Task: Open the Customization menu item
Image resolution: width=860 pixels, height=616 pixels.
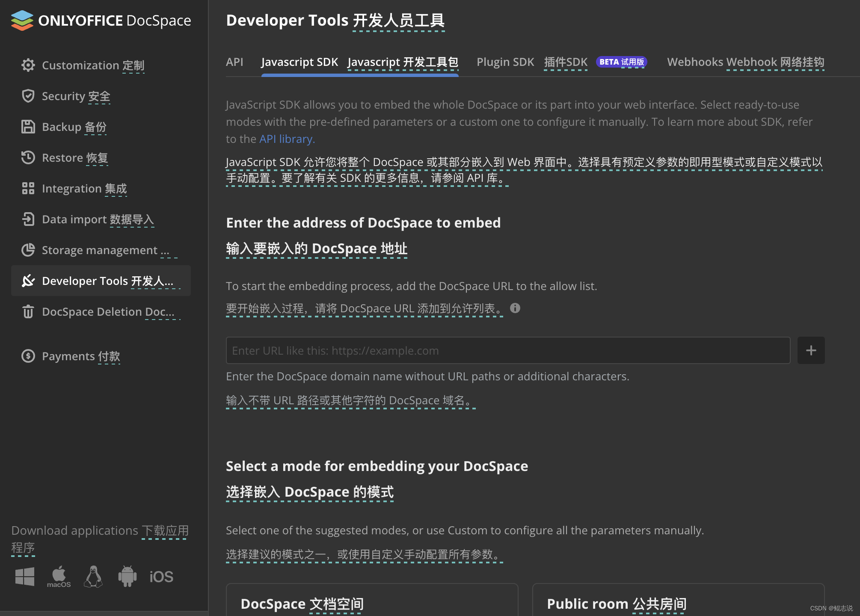Action: [x=101, y=65]
